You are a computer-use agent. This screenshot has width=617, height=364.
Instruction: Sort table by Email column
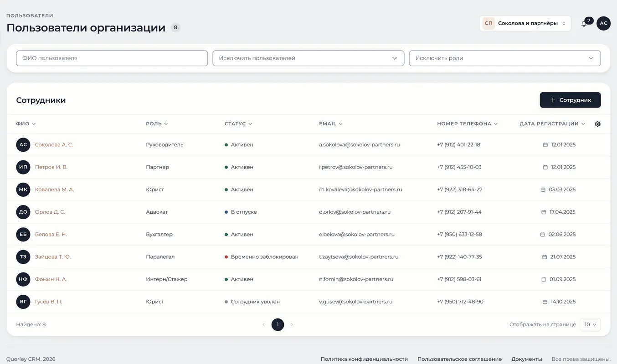coord(331,124)
